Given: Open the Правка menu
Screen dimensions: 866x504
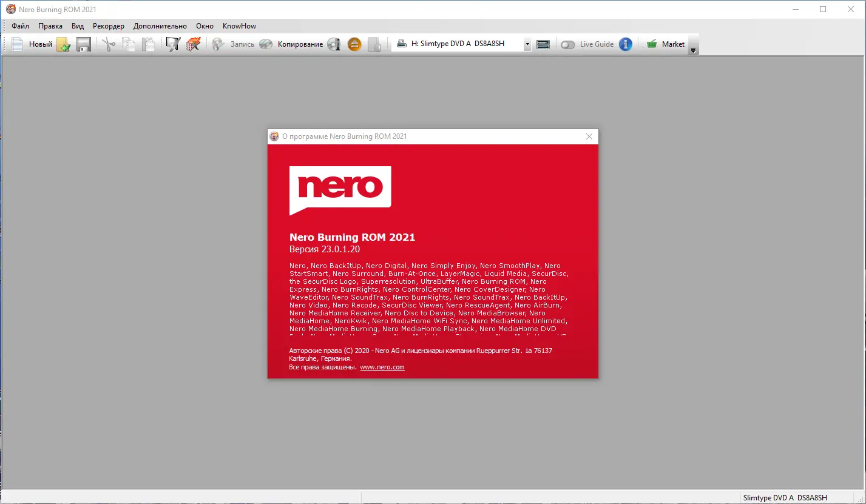Looking at the screenshot, I should click(50, 26).
